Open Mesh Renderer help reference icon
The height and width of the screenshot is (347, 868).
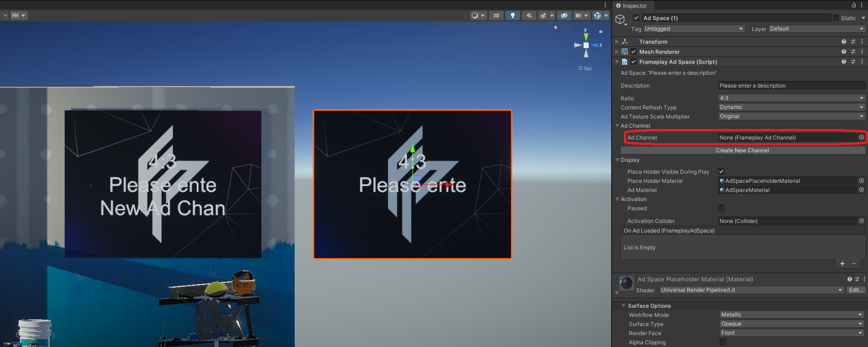click(844, 52)
